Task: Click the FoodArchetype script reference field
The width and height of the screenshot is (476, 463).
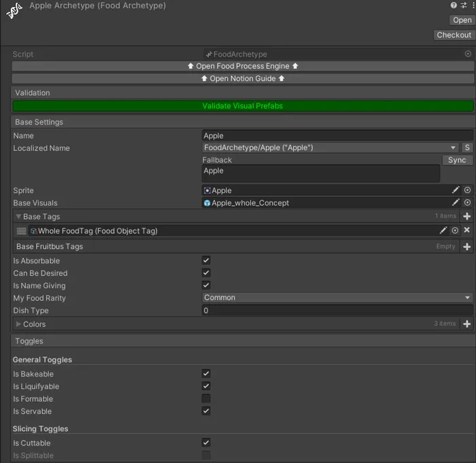Action: tap(337, 54)
